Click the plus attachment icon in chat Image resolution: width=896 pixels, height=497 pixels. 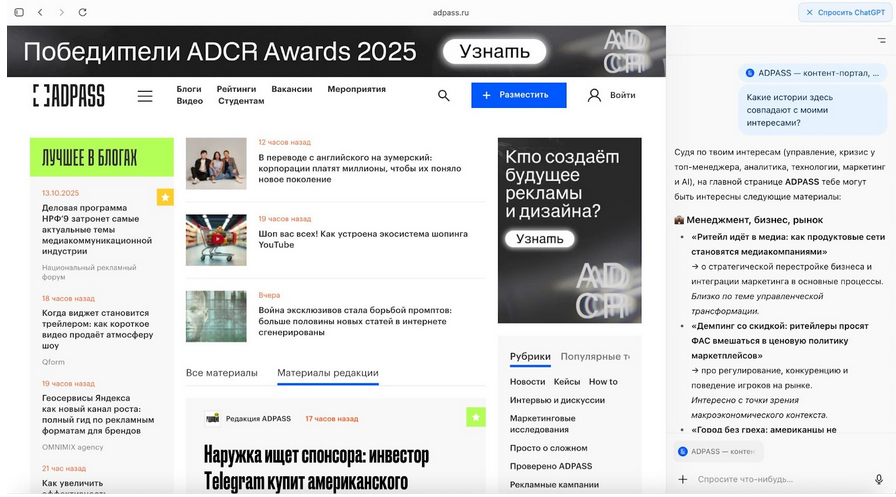[683, 479]
